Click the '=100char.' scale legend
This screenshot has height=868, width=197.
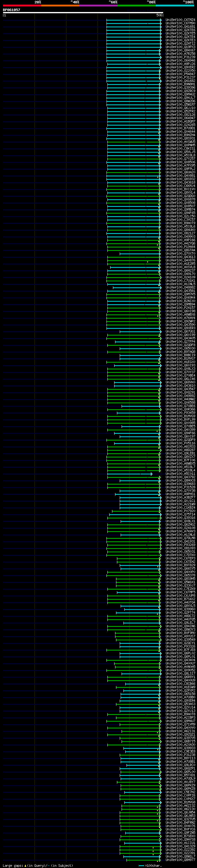(150, 866)
